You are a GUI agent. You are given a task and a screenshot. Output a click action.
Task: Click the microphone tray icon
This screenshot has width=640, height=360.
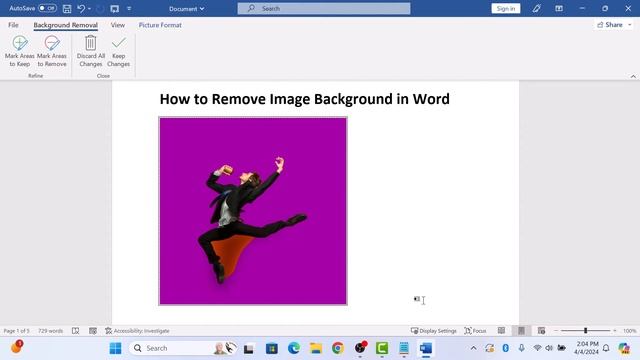tap(522, 348)
